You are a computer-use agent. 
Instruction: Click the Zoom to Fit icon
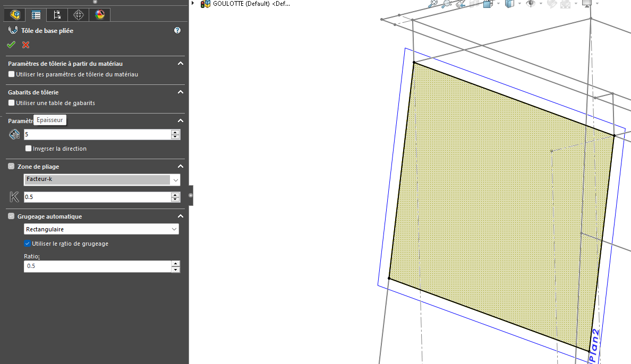point(433,4)
